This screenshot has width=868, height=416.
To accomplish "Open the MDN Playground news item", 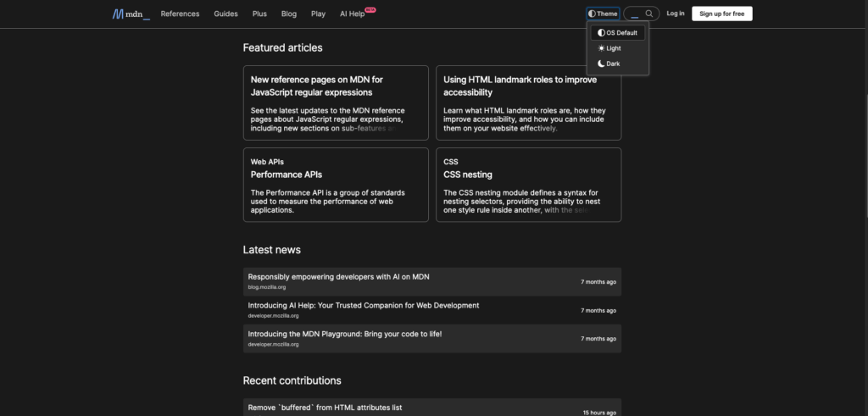I will pyautogui.click(x=344, y=334).
